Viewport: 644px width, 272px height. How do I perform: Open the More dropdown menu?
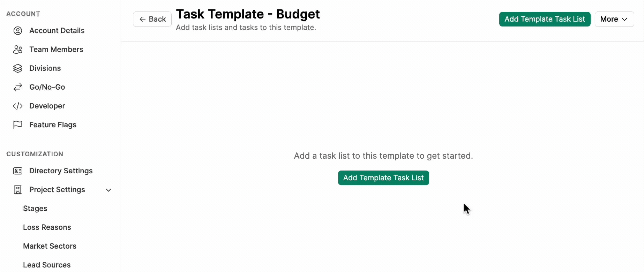click(614, 19)
